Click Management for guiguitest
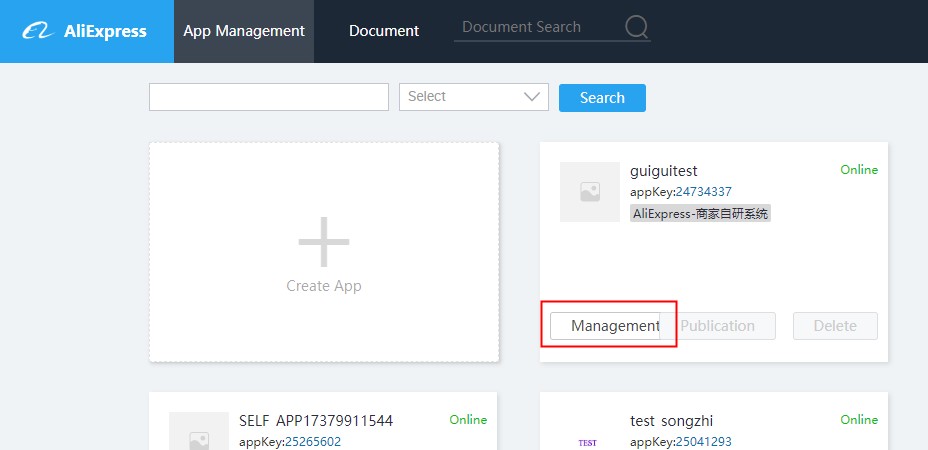928x450 pixels. 605,326
